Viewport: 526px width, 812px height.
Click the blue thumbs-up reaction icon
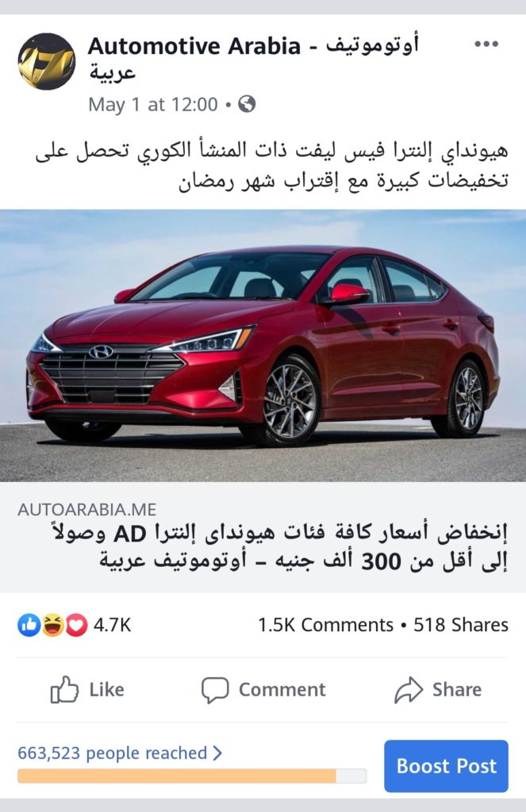[29, 625]
